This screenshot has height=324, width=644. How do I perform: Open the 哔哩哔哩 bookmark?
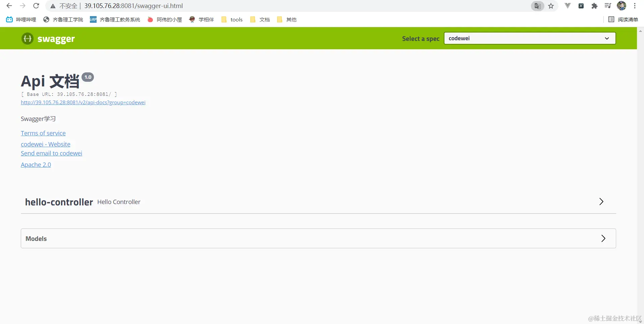(x=21, y=19)
